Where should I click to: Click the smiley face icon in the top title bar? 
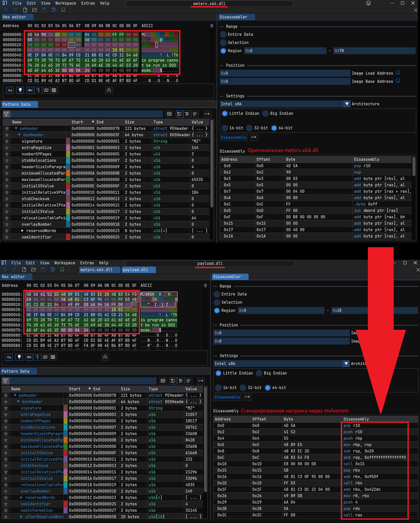[x=368, y=3]
